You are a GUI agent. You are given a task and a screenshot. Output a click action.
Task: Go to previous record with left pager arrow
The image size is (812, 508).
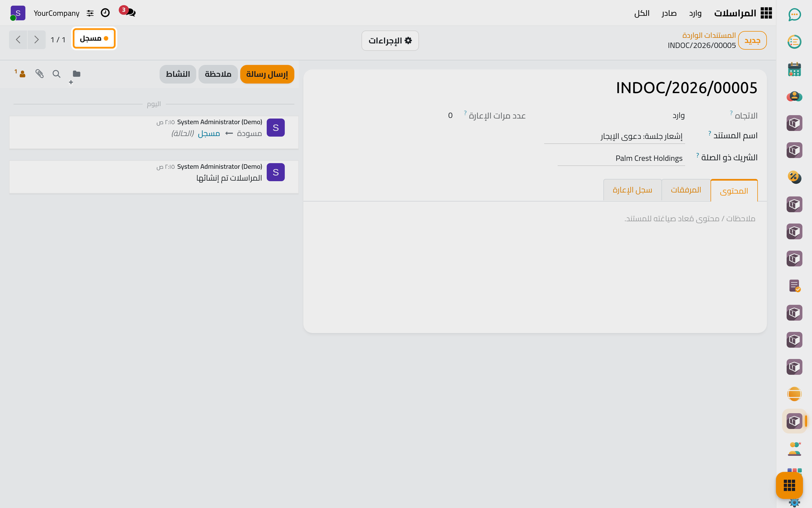click(x=18, y=40)
